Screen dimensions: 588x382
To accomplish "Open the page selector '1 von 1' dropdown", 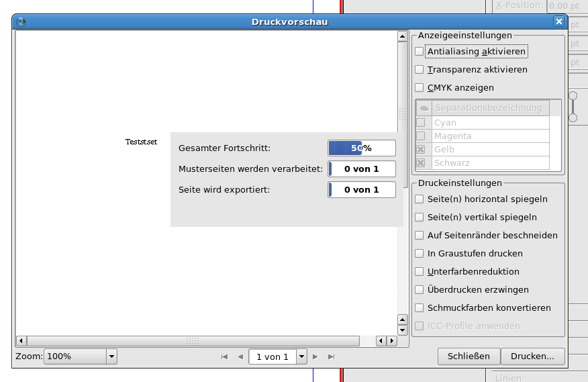I will pyautogui.click(x=301, y=357).
